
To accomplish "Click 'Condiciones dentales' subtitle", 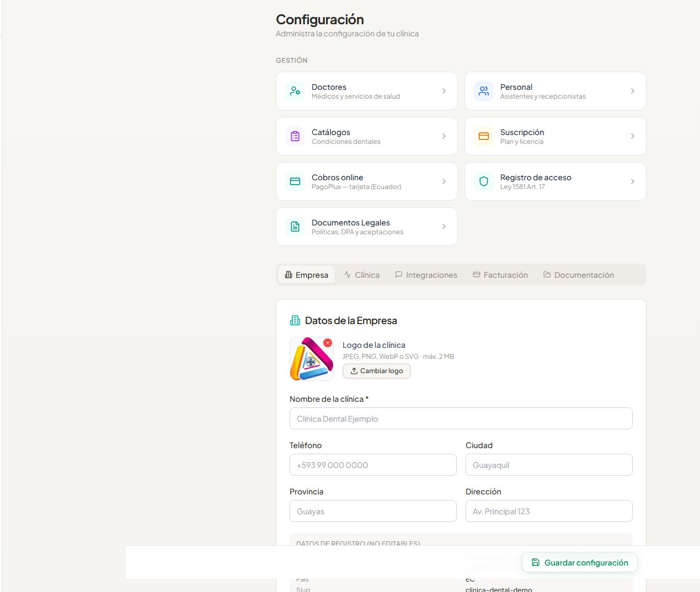I will click(346, 142).
